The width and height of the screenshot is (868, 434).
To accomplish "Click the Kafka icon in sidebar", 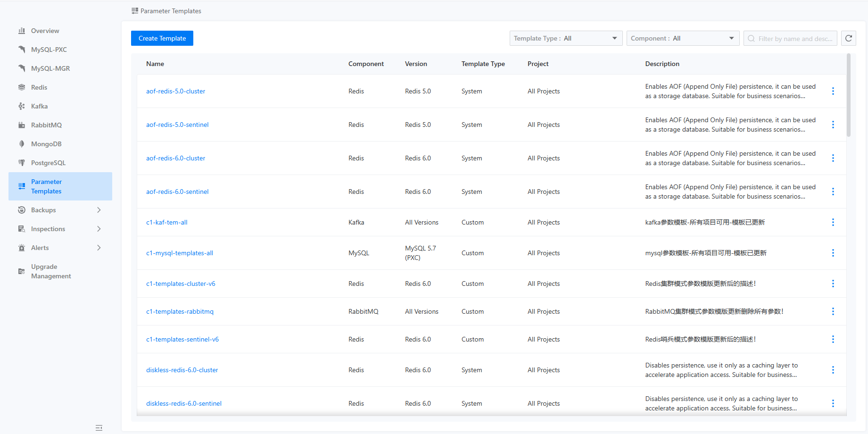I will coord(22,106).
